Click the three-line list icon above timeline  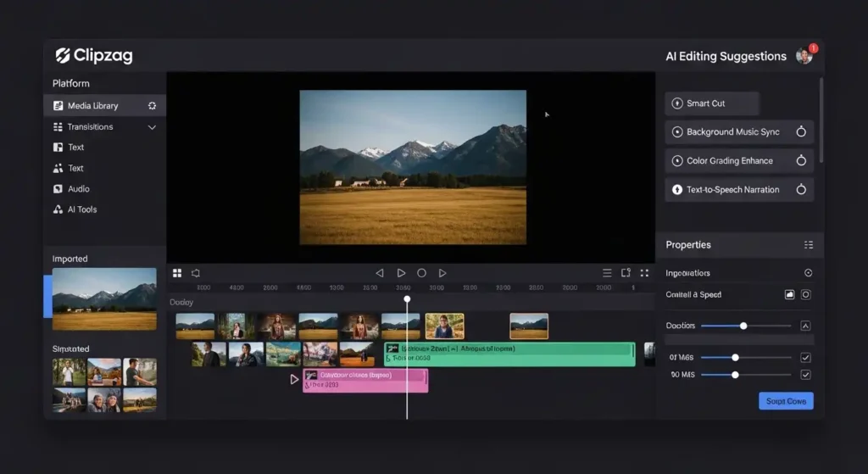pos(607,273)
